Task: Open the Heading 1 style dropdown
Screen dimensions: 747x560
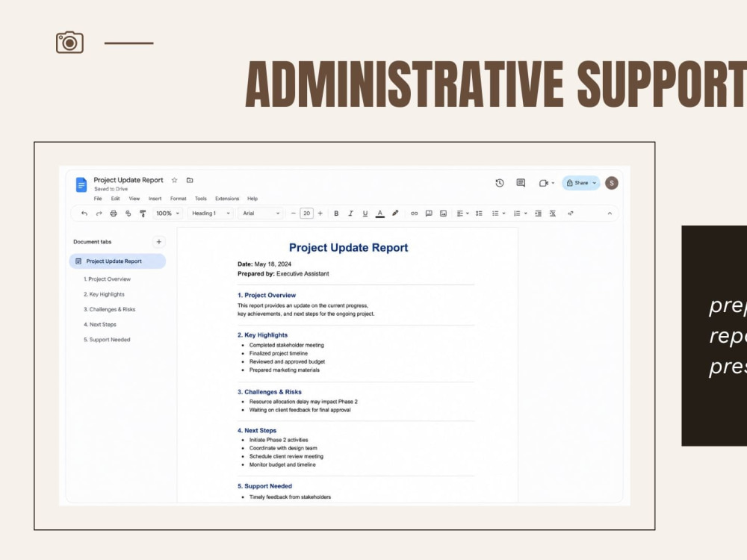Action: [x=211, y=214]
